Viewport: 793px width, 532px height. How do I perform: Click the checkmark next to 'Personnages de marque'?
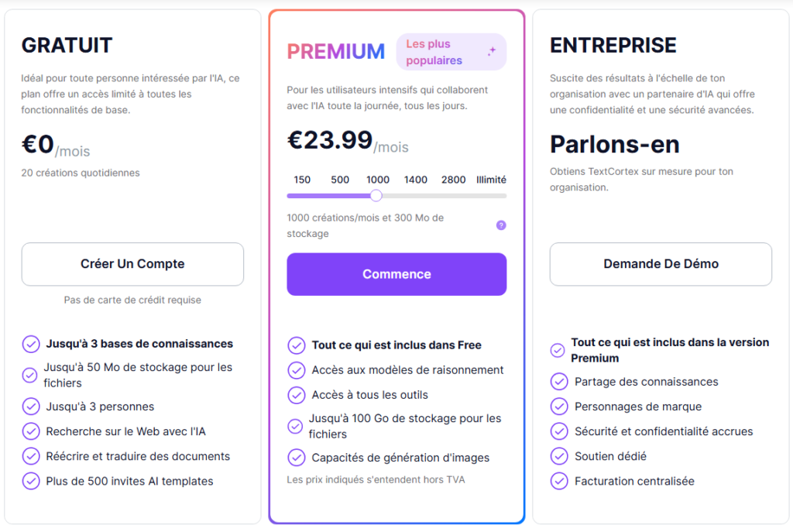click(559, 407)
